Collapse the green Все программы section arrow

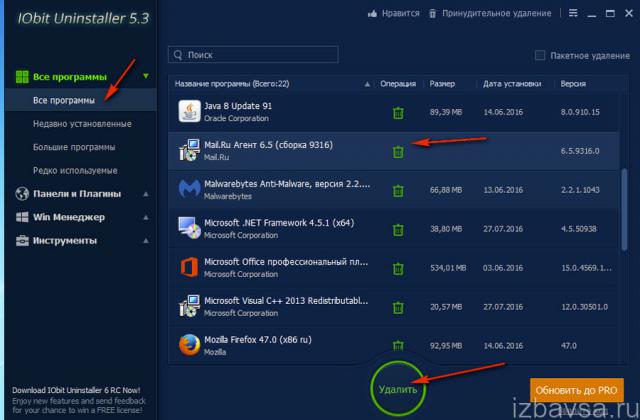click(146, 76)
